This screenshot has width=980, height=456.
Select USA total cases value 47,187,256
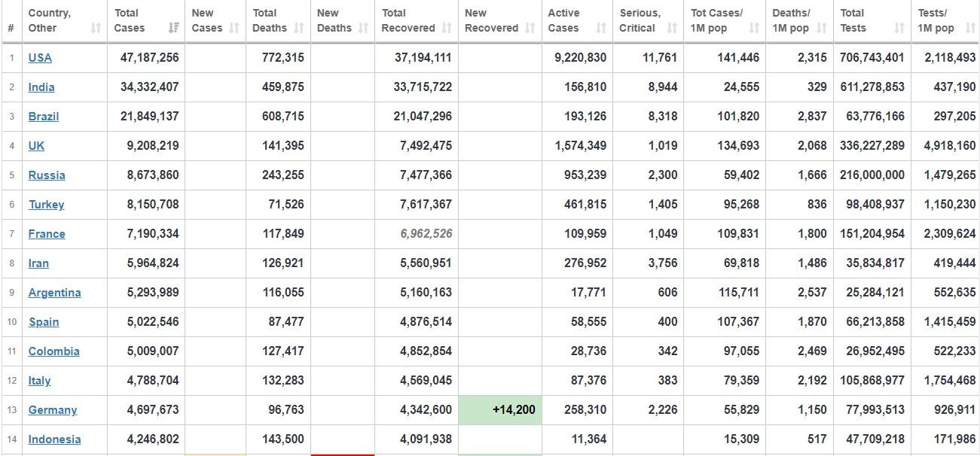click(x=150, y=58)
